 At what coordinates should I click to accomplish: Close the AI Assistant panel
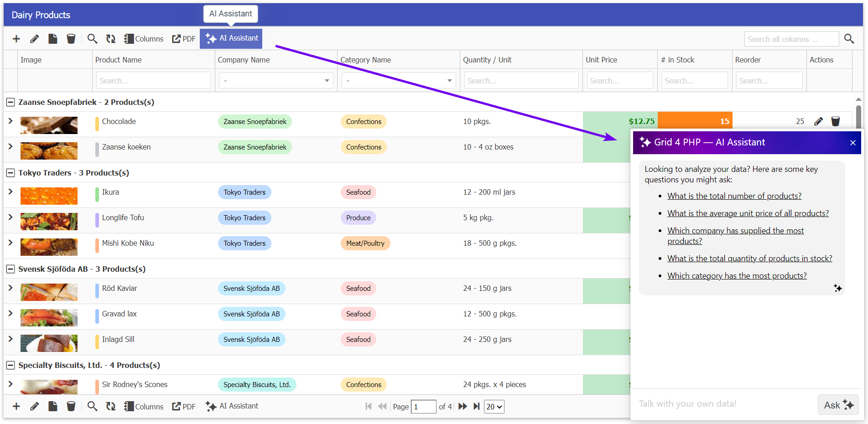852,143
